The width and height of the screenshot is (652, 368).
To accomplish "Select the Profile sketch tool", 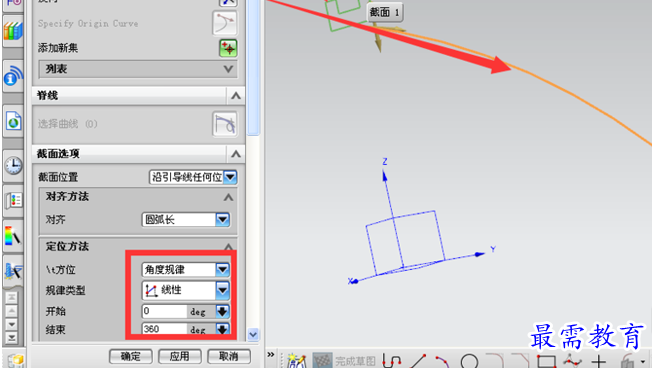I will [x=391, y=361].
